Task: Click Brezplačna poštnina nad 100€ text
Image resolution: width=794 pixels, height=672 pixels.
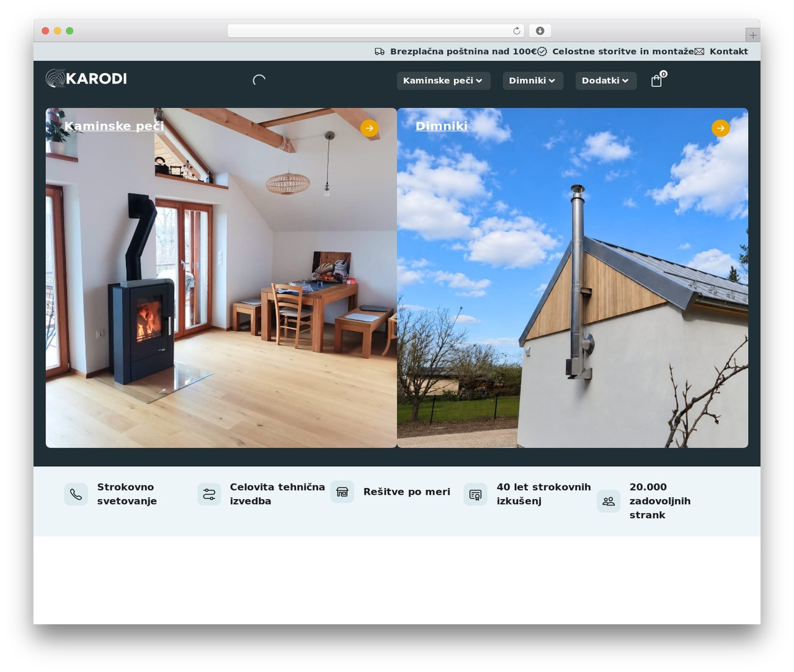Action: click(x=463, y=51)
